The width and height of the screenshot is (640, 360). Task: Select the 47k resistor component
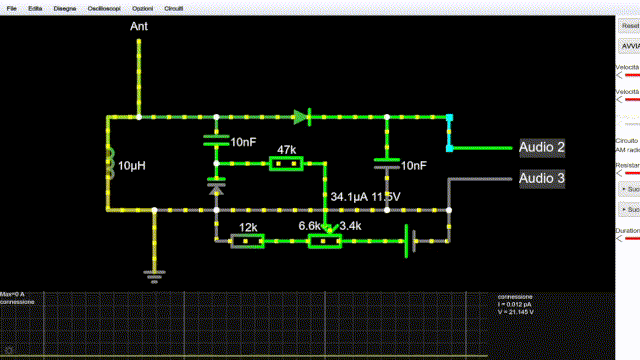[x=286, y=164]
